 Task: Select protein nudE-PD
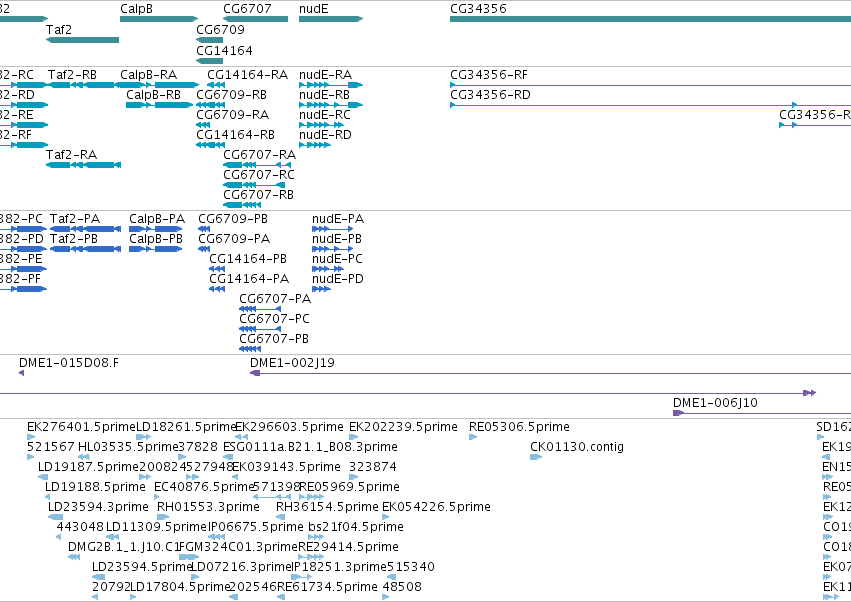[338, 279]
